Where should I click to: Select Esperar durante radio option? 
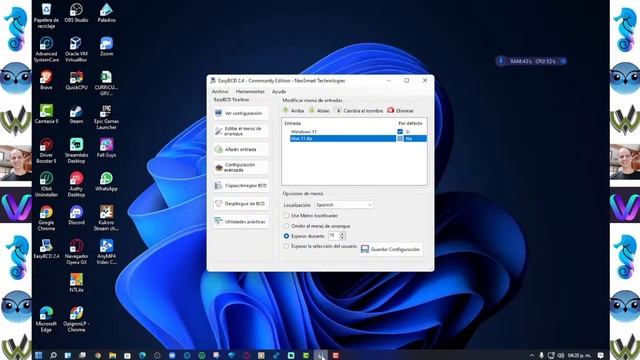[x=287, y=236]
